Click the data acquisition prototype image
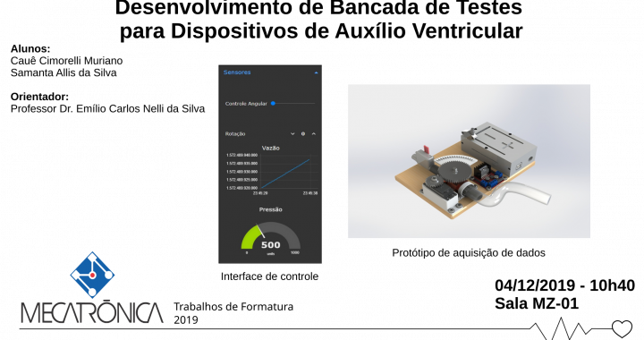Screen dimensions: 644x340 click(x=469, y=161)
